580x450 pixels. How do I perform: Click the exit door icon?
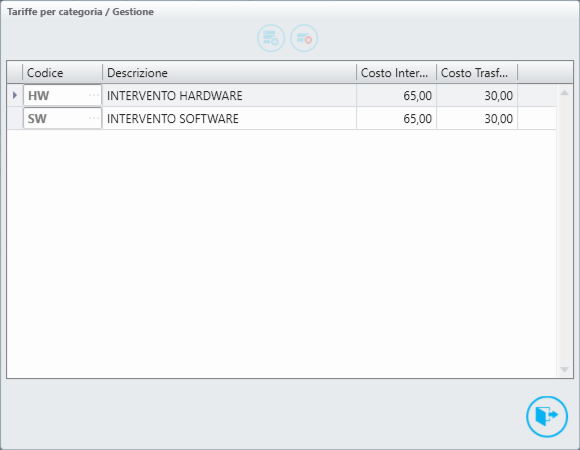tap(547, 416)
